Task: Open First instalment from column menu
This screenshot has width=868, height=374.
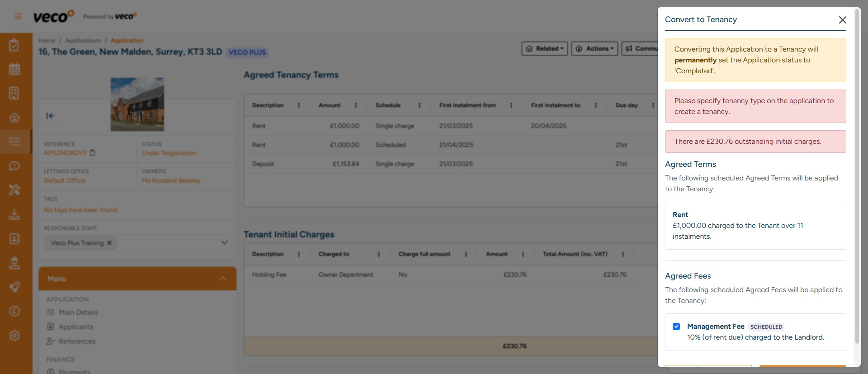Action: coord(511,105)
